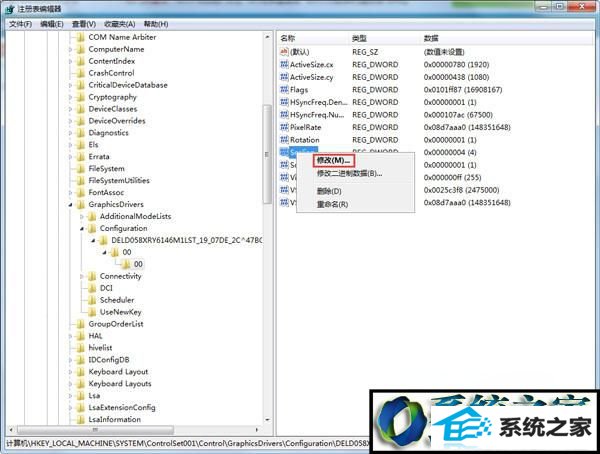
Task: Click the tree scrollbar up arrow
Action: coord(267,37)
